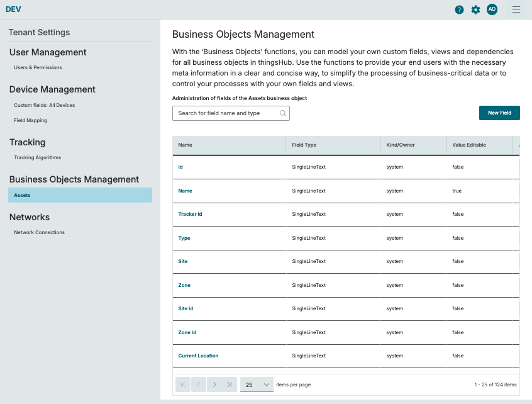Viewport: 532px width, 404px height.
Task: Click the Tracking section heading
Action: (x=28, y=142)
